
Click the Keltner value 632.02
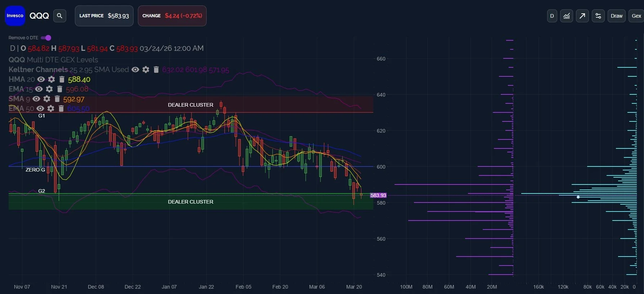click(x=173, y=70)
